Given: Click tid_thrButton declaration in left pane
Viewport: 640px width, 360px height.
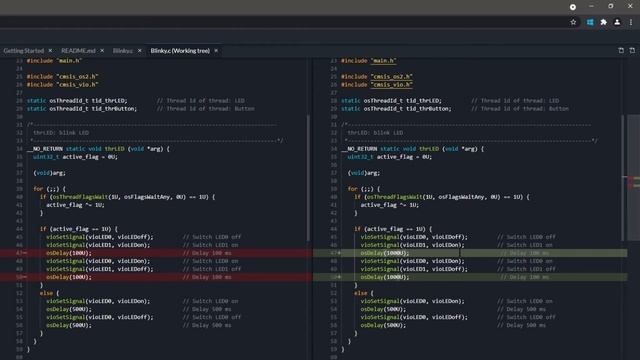Looking at the screenshot, I should click(x=82, y=109).
